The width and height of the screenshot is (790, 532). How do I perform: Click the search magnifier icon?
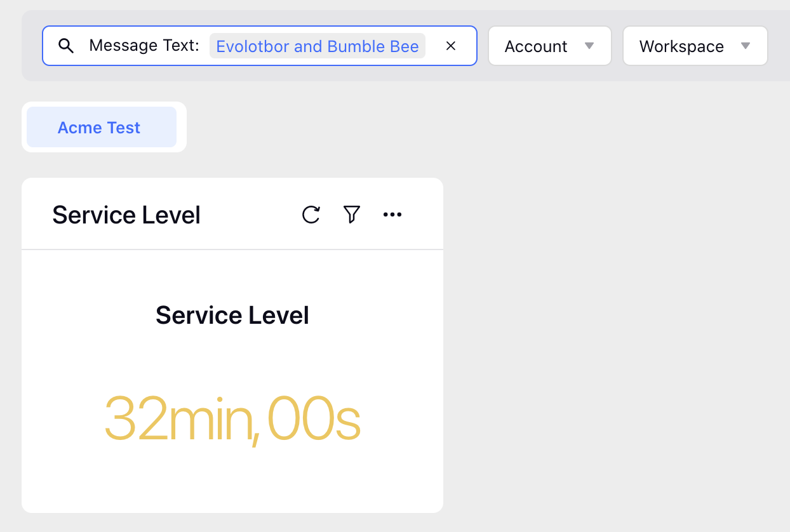(66, 46)
